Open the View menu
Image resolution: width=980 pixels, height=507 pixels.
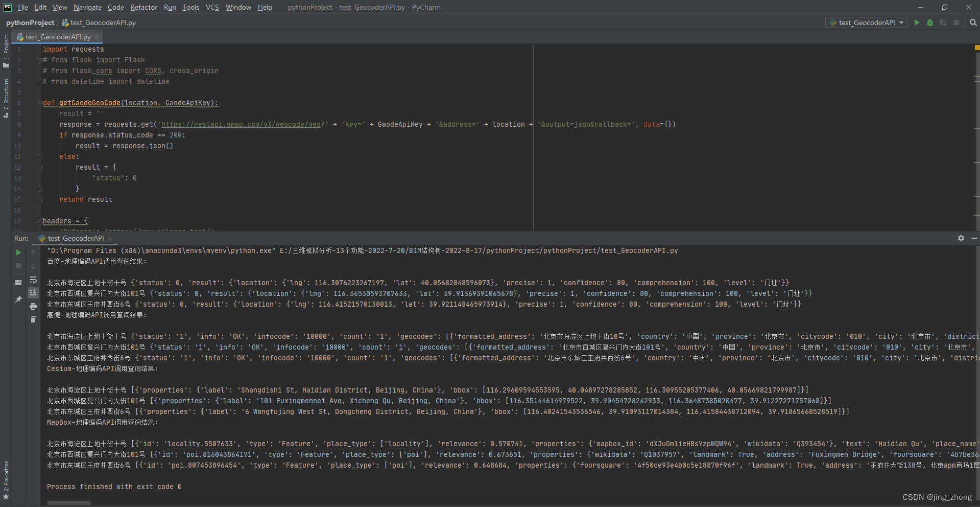click(60, 7)
